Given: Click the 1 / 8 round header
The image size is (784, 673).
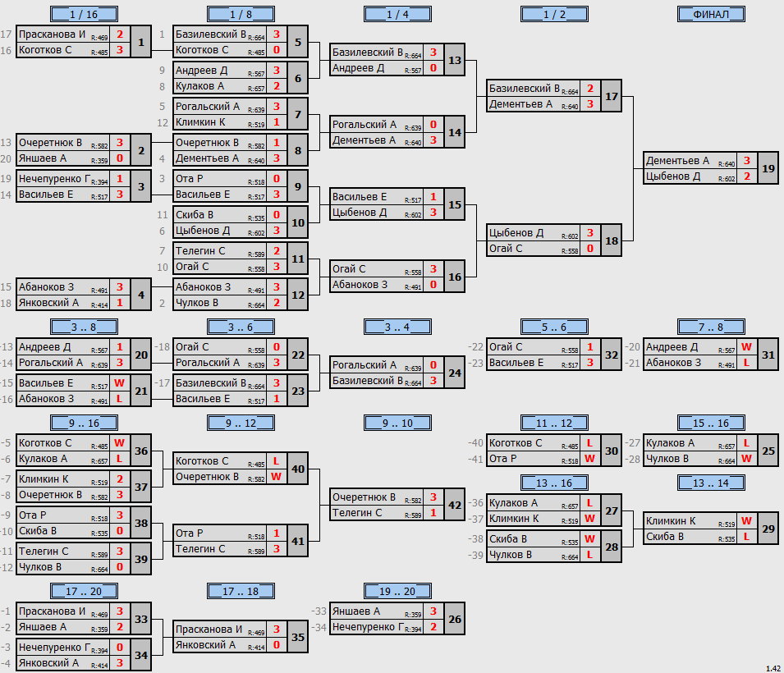Looking at the screenshot, I should [241, 14].
